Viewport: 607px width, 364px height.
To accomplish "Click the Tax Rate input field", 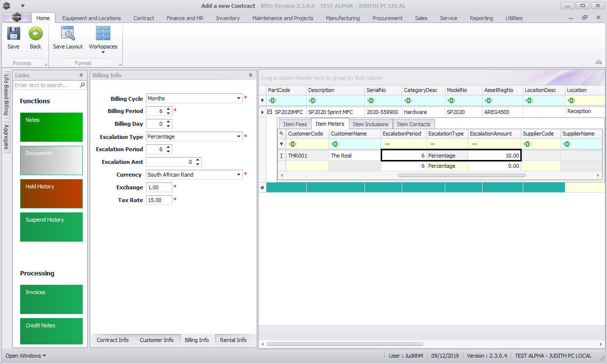I will tap(159, 200).
